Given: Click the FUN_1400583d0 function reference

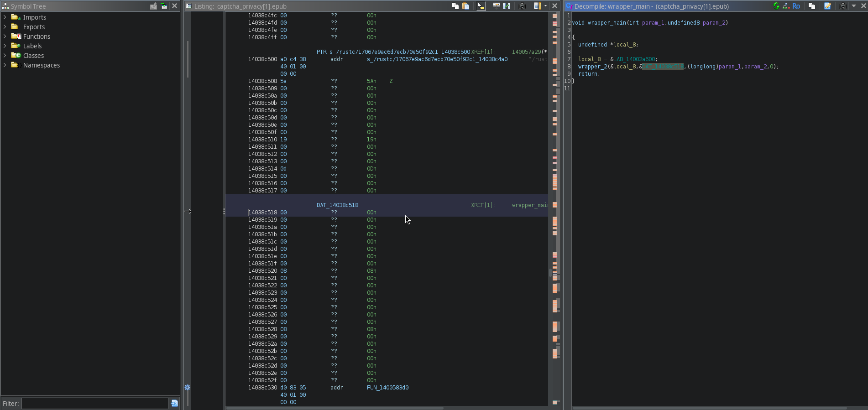Looking at the screenshot, I should (x=387, y=388).
